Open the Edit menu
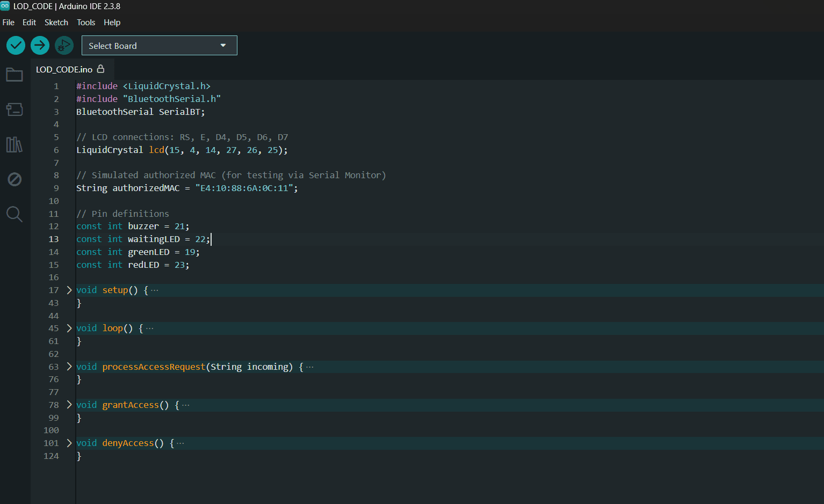Viewport: 824px width, 504px height. coord(29,23)
